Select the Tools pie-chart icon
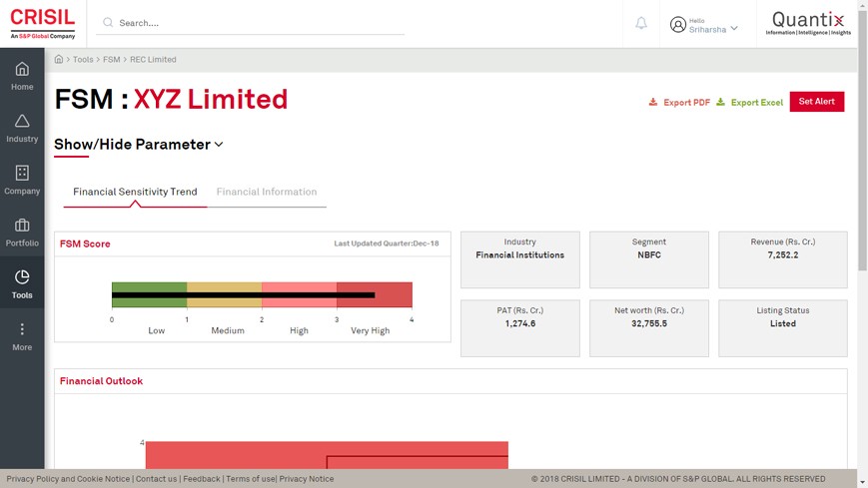This screenshot has height=488, width=868. pos(22,277)
